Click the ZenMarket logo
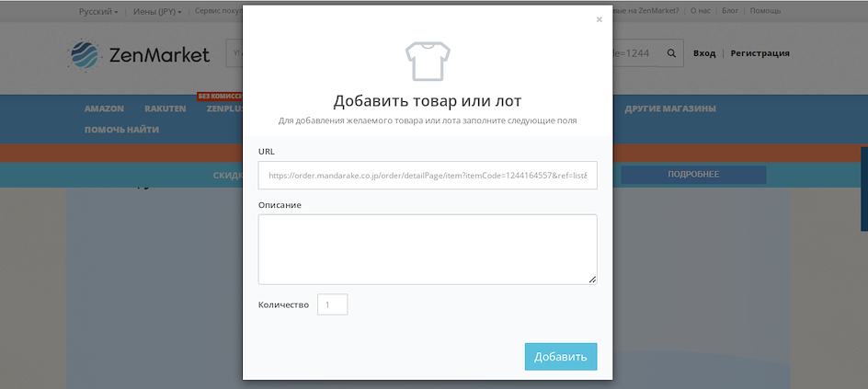 (x=139, y=55)
